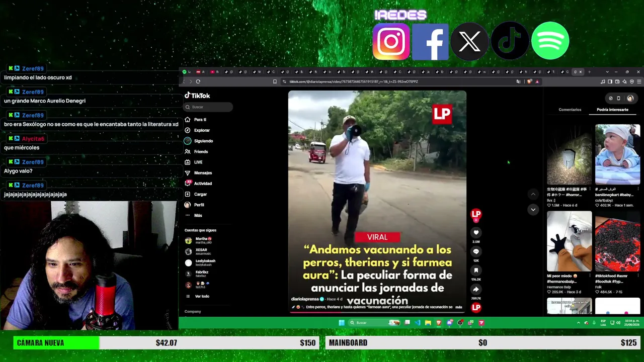Open the tiktokfood asmr video thumbnail

tap(617, 241)
